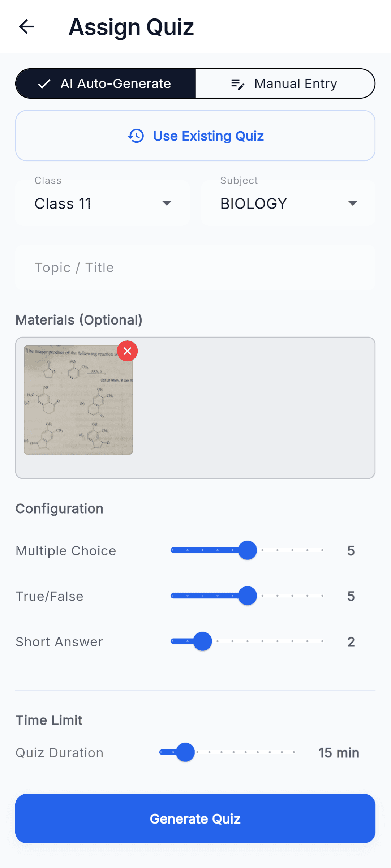391x868 pixels.
Task: Select the AI Auto-Generate tab
Action: [105, 83]
